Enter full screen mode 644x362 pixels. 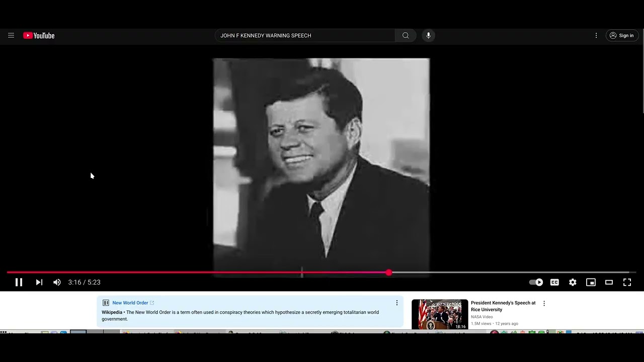coord(627,282)
